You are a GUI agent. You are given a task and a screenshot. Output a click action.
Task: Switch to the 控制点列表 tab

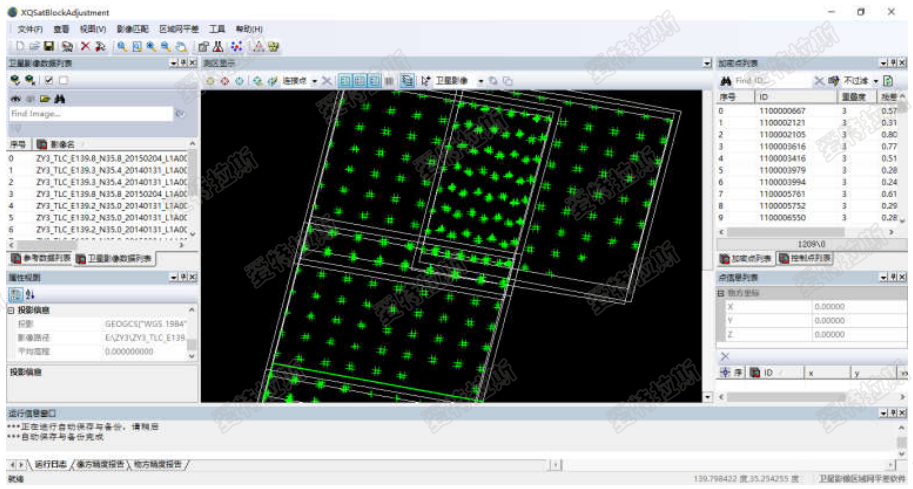811,257
